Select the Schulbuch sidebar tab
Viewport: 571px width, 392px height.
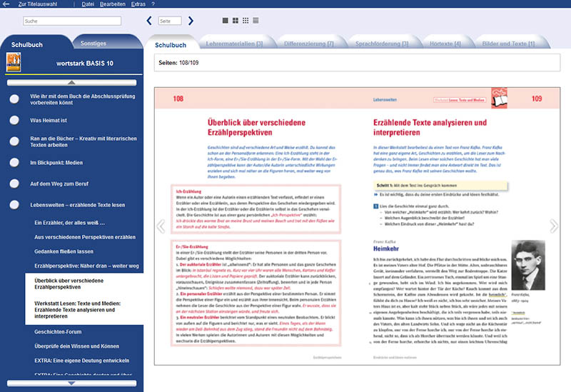(x=27, y=44)
